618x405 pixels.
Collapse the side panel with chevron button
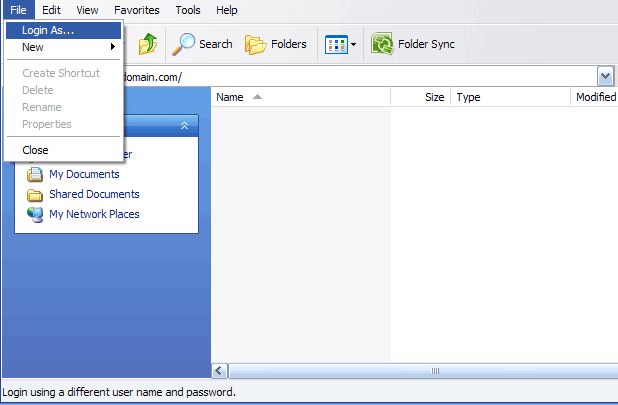(184, 125)
